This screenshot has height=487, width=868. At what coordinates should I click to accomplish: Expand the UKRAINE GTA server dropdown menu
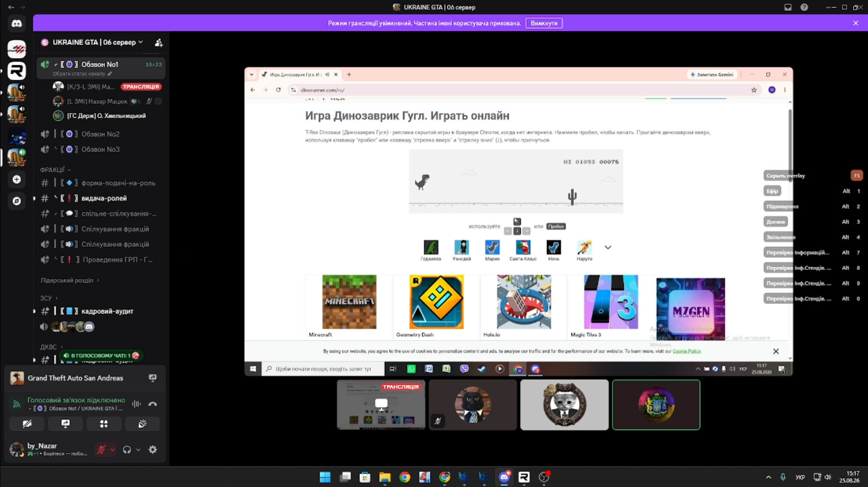pos(140,42)
